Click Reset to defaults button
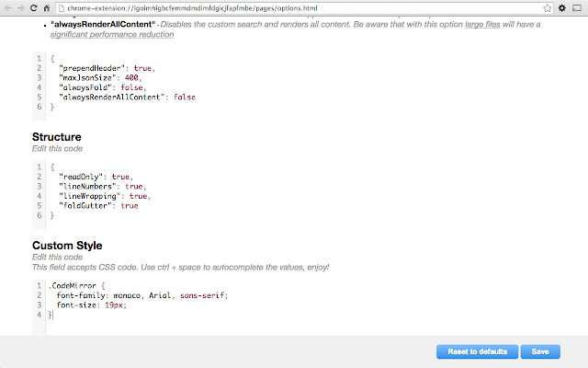 tap(477, 351)
